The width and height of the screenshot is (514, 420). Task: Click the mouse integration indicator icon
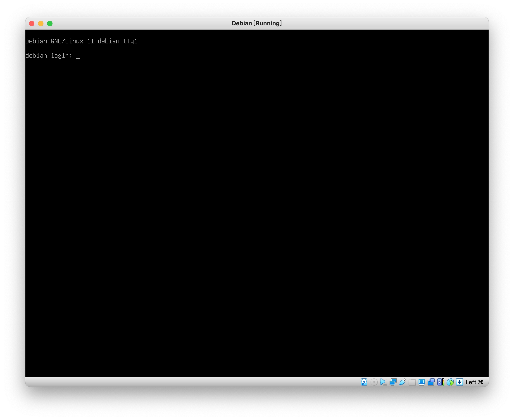[450, 382]
